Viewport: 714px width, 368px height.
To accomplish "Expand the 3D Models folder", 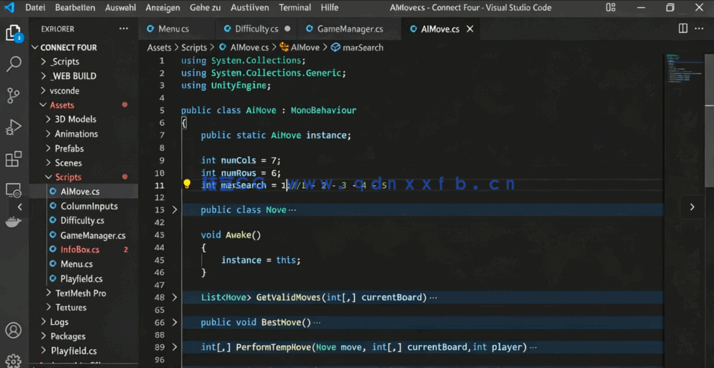I will (83, 119).
